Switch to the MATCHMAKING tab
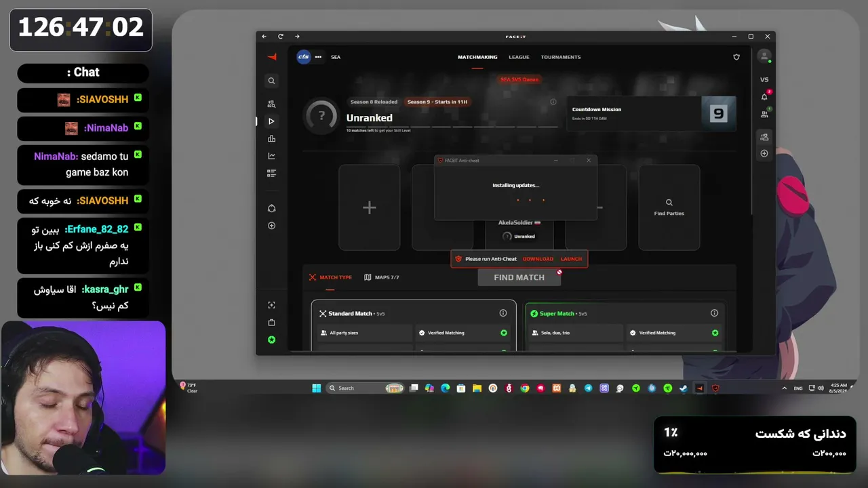The width and height of the screenshot is (868, 488). 477,57
